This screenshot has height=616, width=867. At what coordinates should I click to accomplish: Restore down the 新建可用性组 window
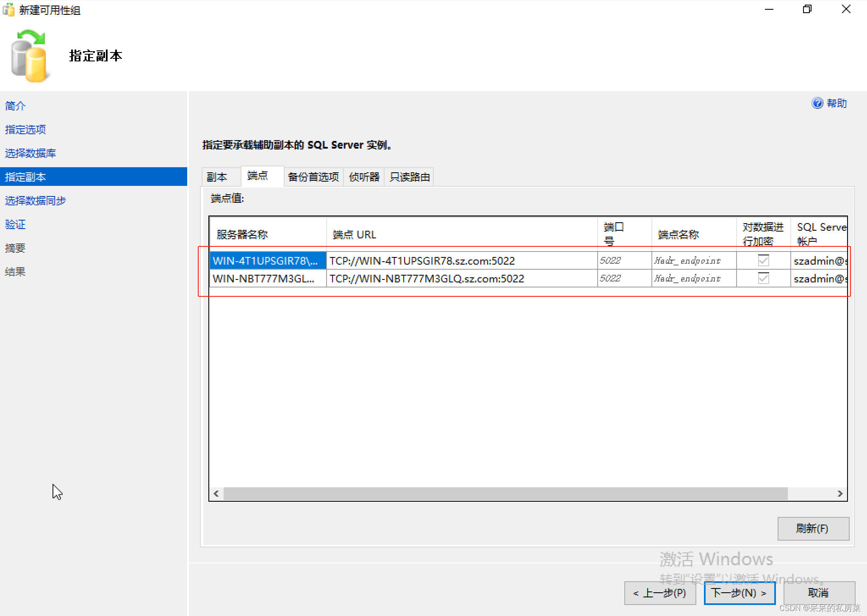(x=807, y=9)
